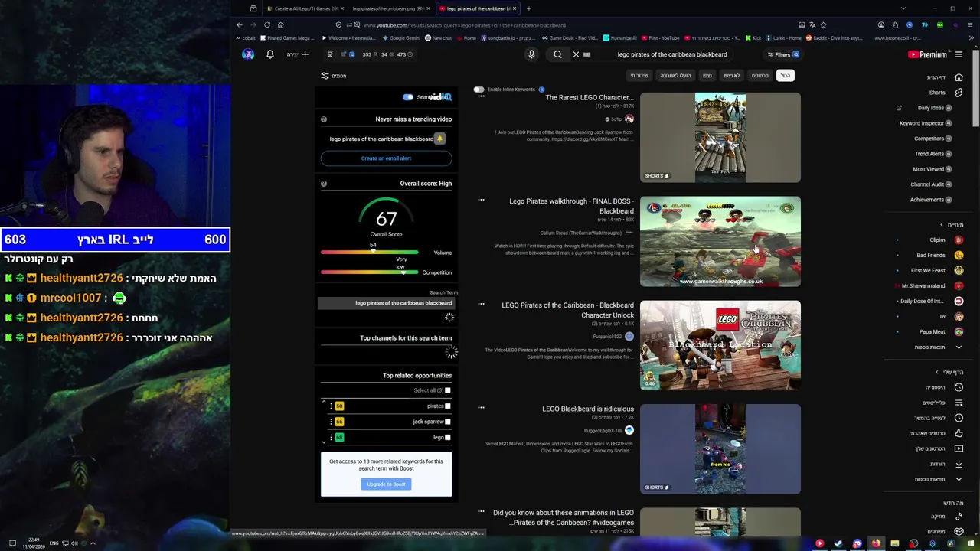Check the Select all (3) checkbox
This screenshot has width=980, height=551.
448,390
